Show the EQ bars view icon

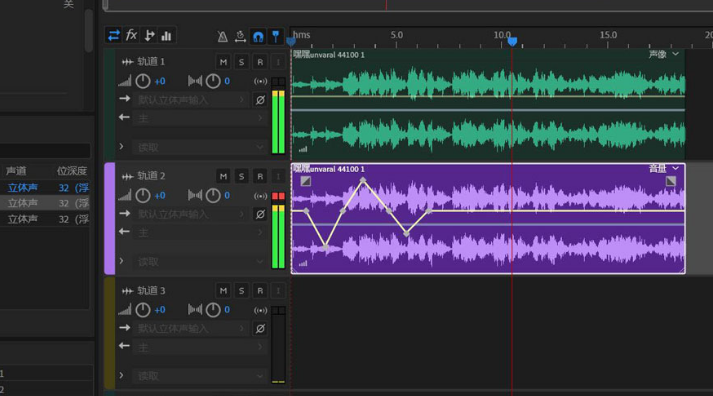coord(166,36)
